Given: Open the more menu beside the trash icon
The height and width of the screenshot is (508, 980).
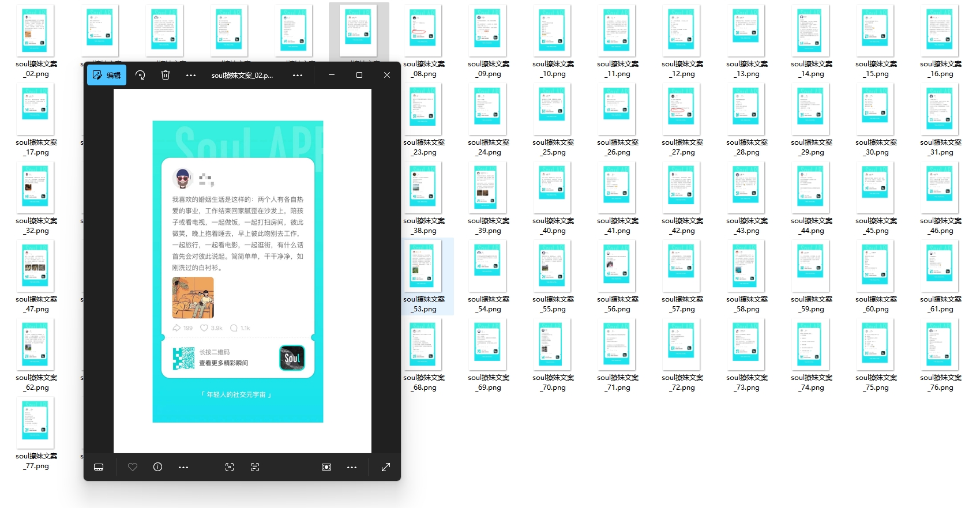Looking at the screenshot, I should click(191, 75).
